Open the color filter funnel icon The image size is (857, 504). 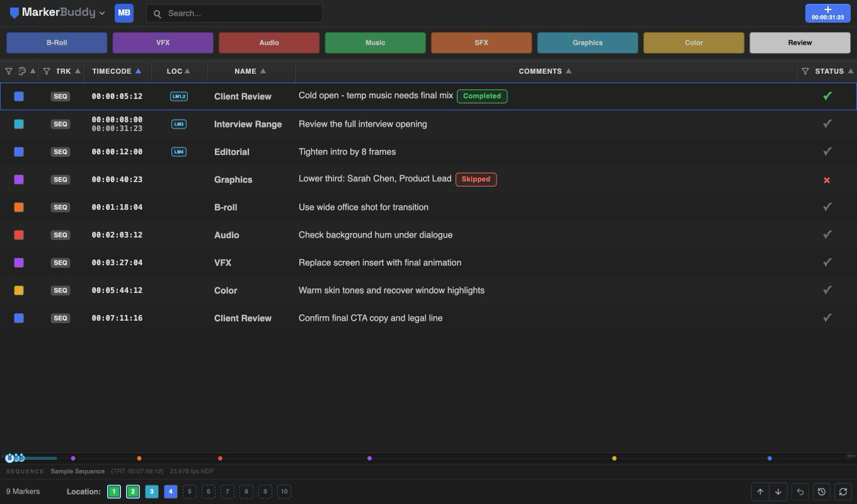(9, 71)
